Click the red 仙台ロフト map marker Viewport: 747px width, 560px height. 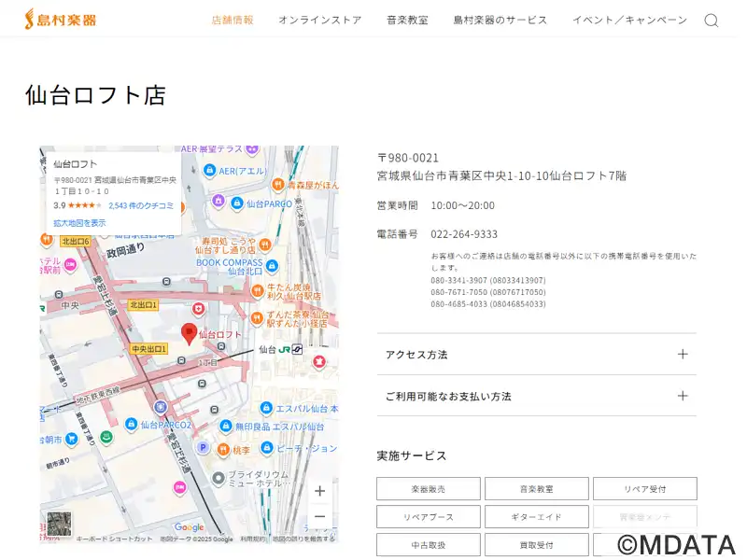click(x=190, y=334)
